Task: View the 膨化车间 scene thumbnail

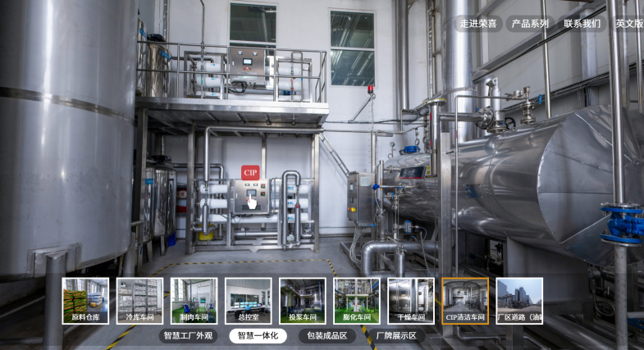Action: tap(356, 301)
